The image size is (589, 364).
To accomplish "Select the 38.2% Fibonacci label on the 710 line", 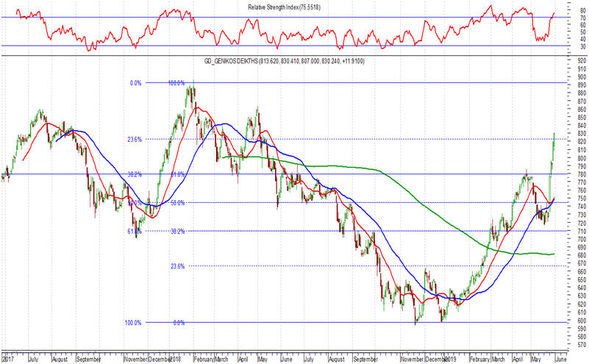I will tap(178, 232).
